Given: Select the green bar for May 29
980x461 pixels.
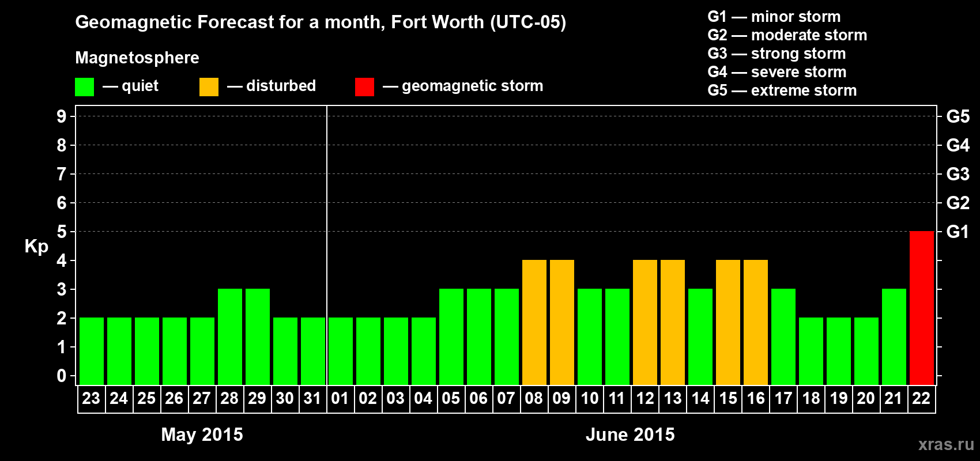Looking at the screenshot, I should tap(258, 337).
